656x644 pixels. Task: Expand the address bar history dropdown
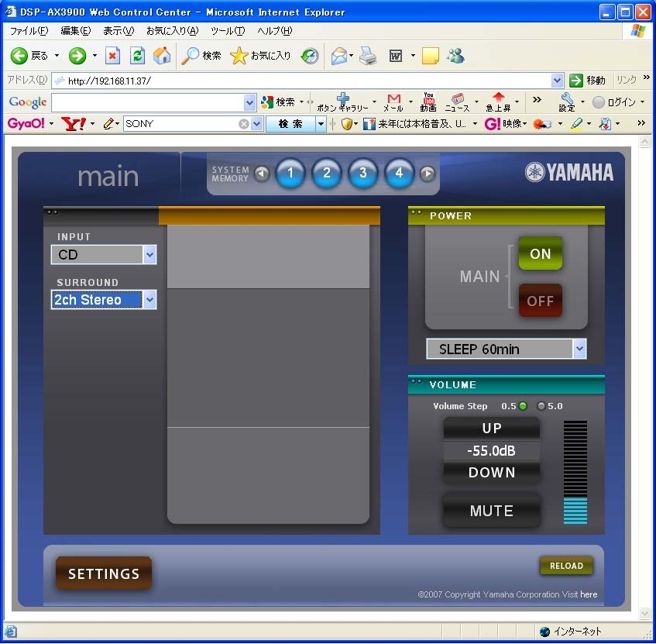(x=557, y=81)
